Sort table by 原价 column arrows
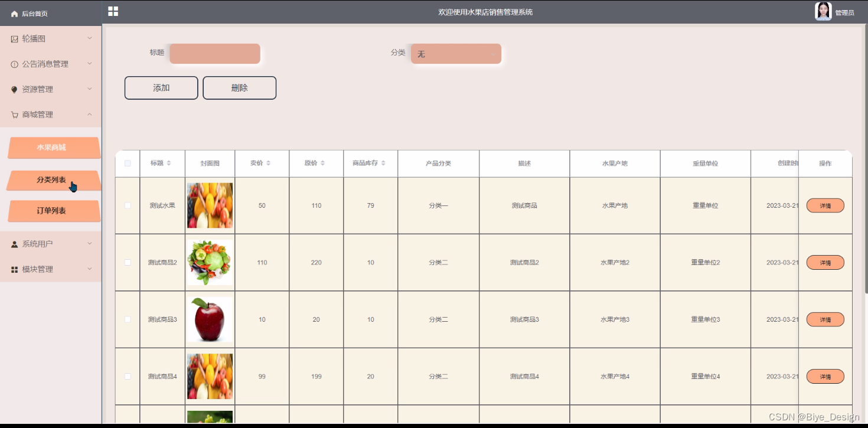This screenshot has height=428, width=868. pyautogui.click(x=322, y=163)
